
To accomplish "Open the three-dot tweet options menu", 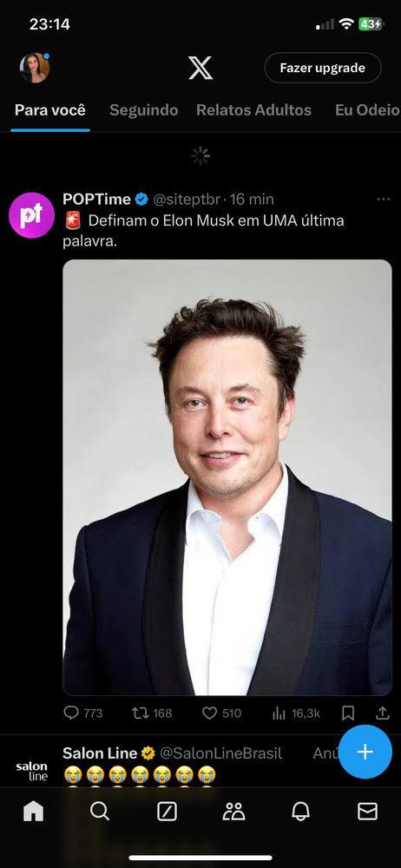I will pyautogui.click(x=384, y=200).
